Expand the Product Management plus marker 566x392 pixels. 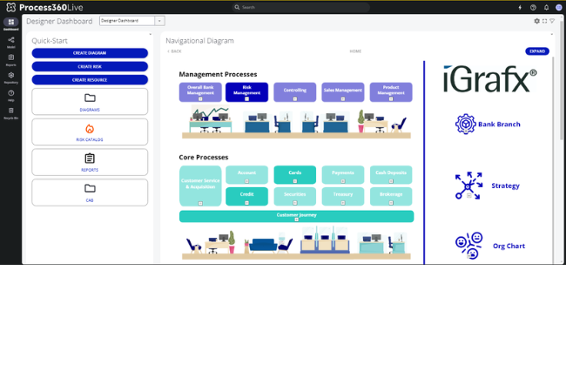(391, 99)
